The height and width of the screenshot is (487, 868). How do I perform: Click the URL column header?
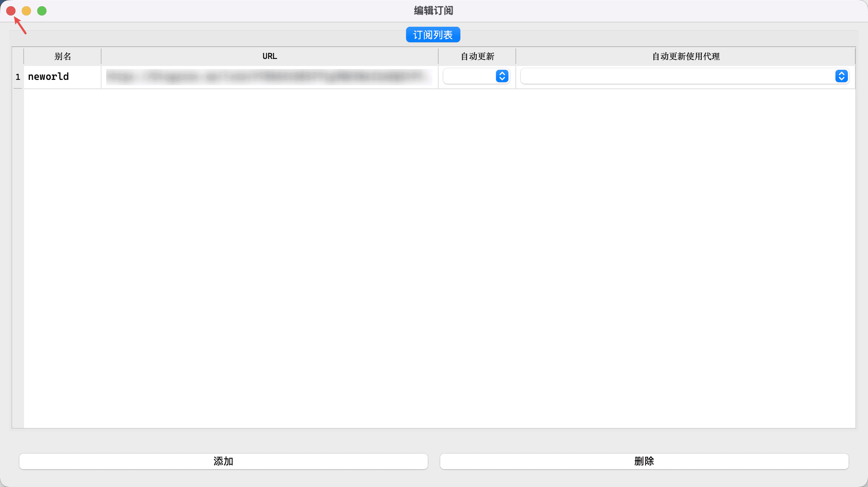pyautogui.click(x=270, y=57)
